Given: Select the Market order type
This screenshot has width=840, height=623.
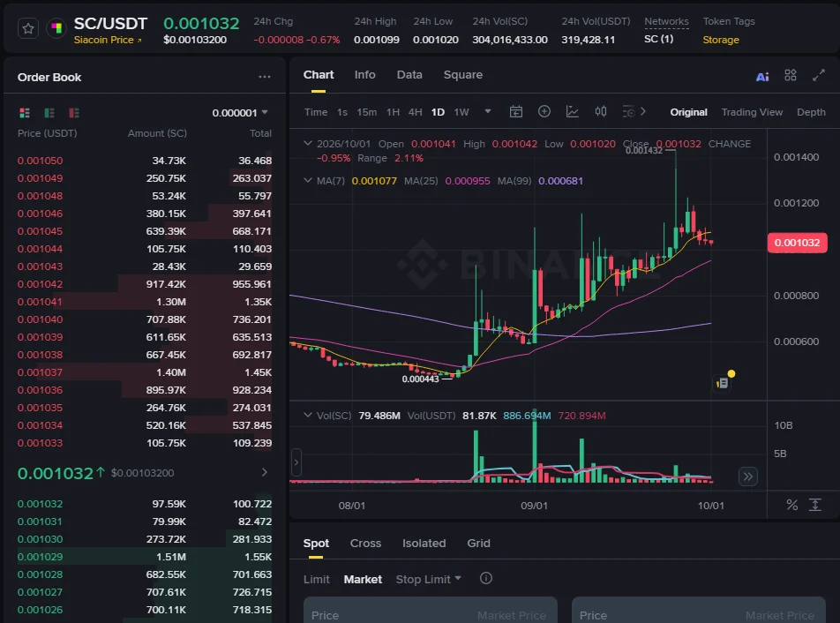Looking at the screenshot, I should tap(363, 580).
